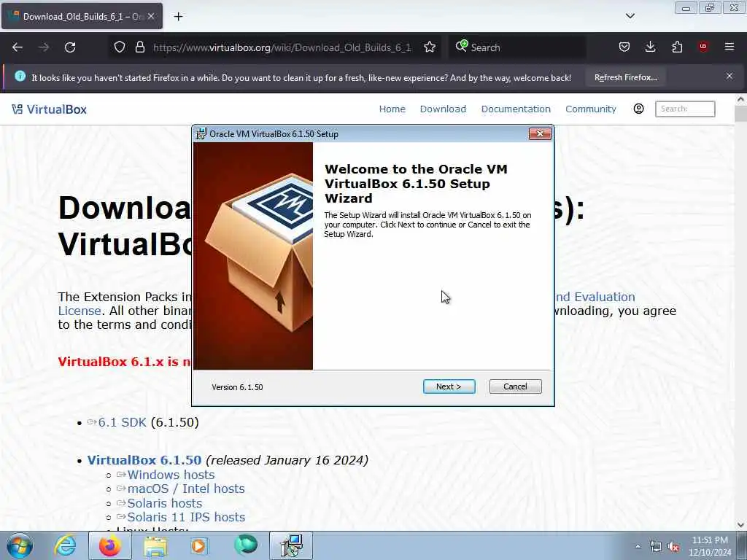747x560 pixels.
Task: Open the License link in paragraph
Action: pos(79,311)
